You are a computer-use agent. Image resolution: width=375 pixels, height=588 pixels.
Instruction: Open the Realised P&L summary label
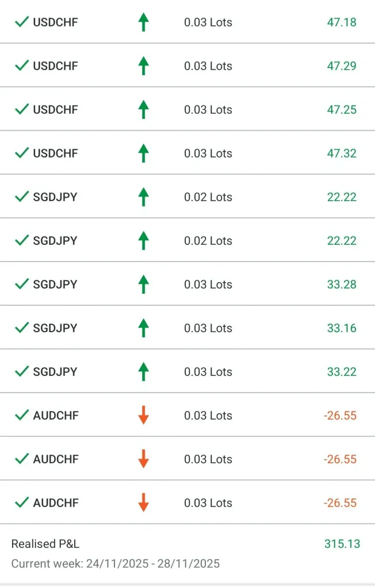[45, 544]
